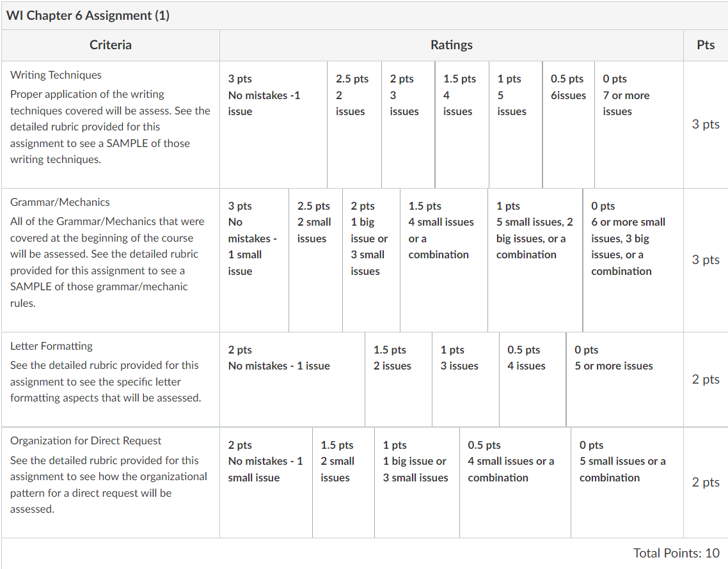Select Writing Techniques '1 pts 5 issues' rating
This screenshot has width=728, height=569.
click(x=516, y=125)
